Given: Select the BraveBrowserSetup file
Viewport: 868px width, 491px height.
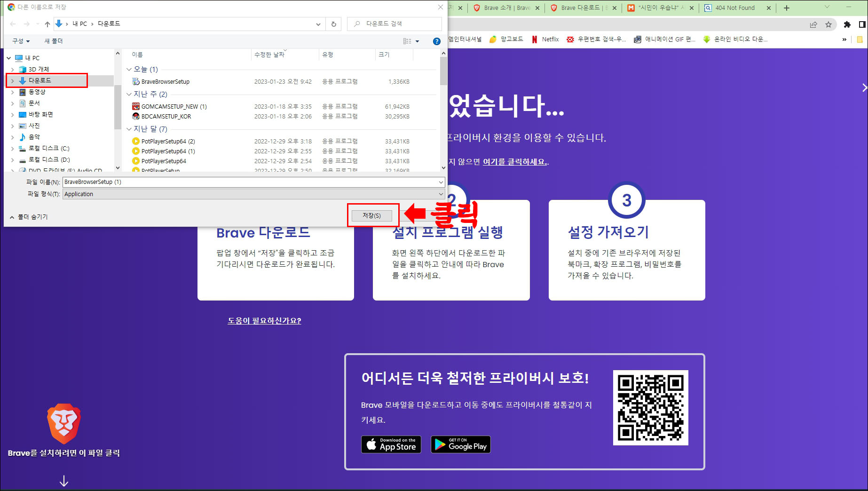Looking at the screenshot, I should coord(165,81).
